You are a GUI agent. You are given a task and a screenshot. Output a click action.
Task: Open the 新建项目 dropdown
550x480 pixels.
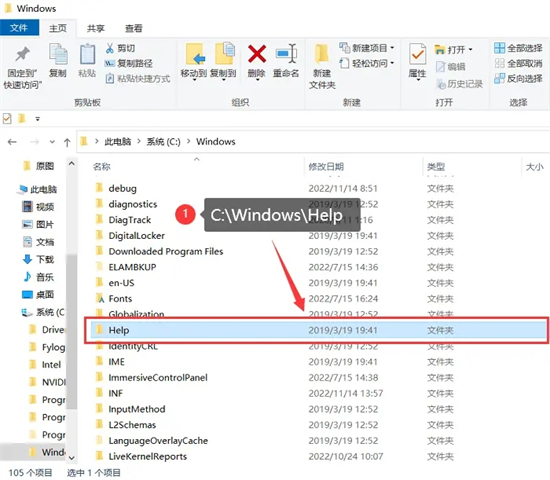click(x=367, y=48)
